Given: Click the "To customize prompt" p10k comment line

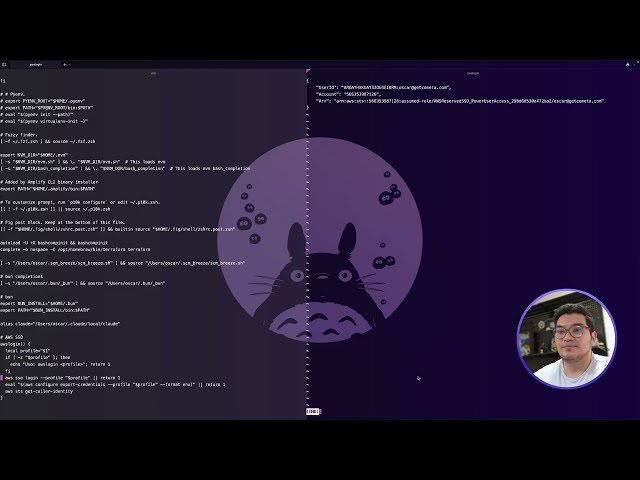Looking at the screenshot, I should click(x=80, y=202).
